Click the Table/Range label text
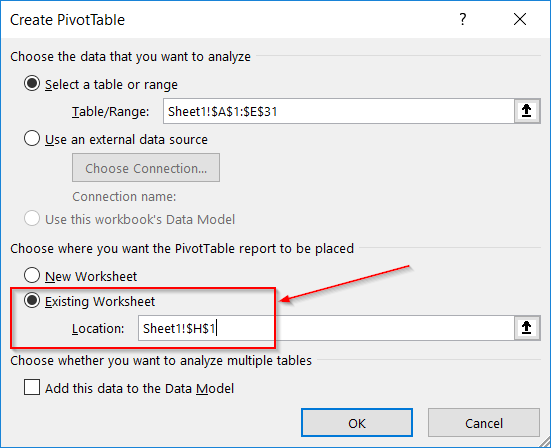The height and width of the screenshot is (448, 551). click(x=111, y=112)
